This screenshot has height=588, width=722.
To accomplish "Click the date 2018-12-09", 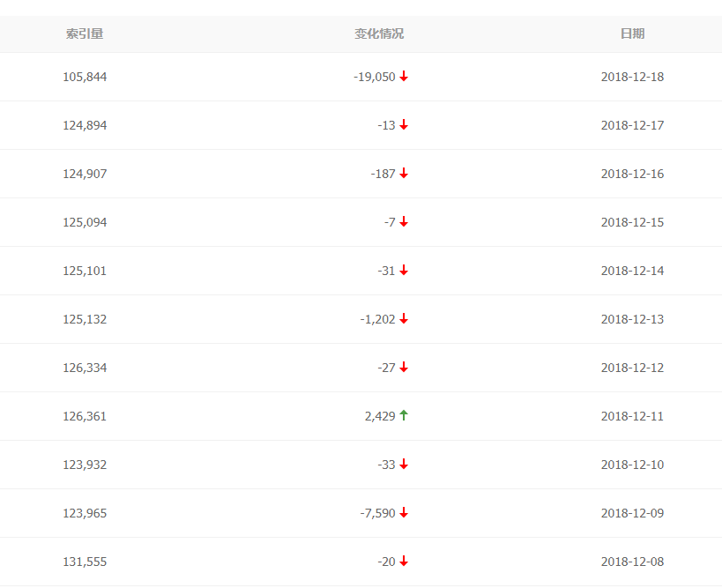I will click(632, 513).
